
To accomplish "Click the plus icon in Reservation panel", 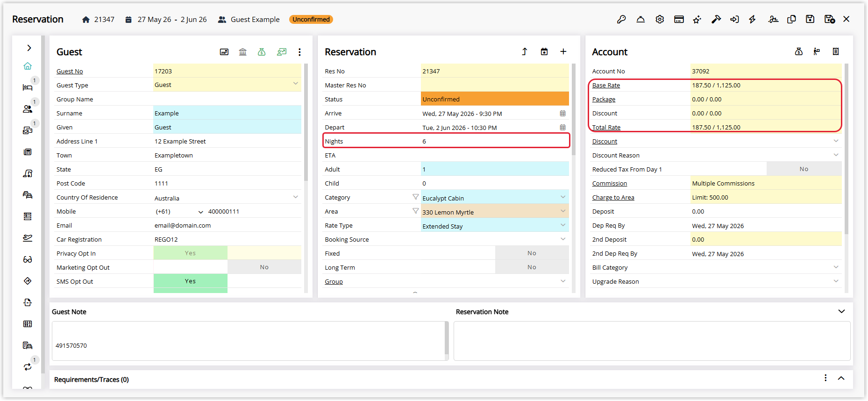I will pos(563,51).
